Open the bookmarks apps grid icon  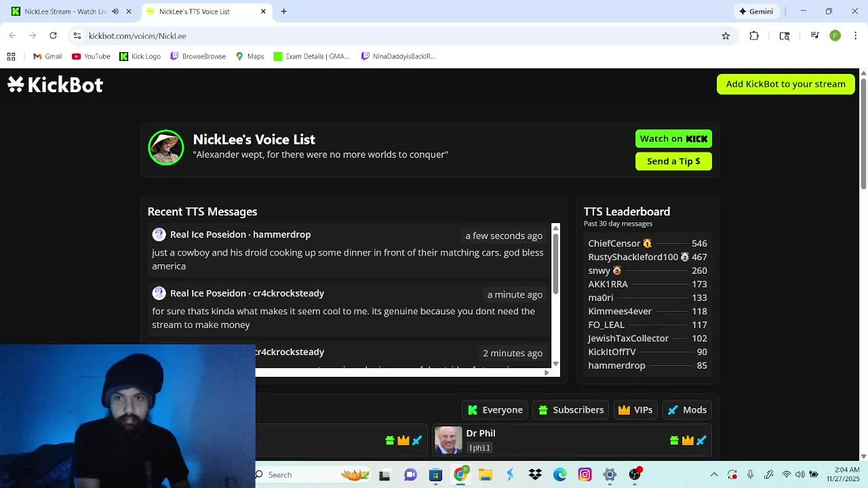click(11, 56)
